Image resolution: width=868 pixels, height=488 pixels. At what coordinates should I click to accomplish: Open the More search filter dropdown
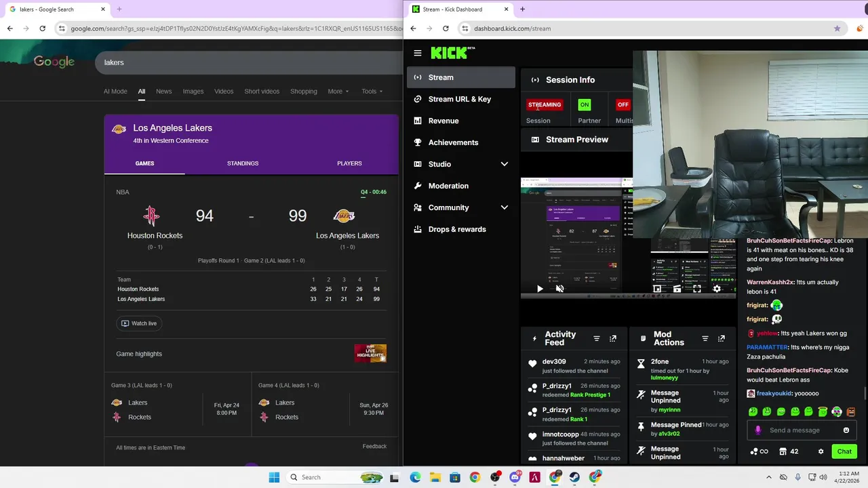click(x=338, y=91)
